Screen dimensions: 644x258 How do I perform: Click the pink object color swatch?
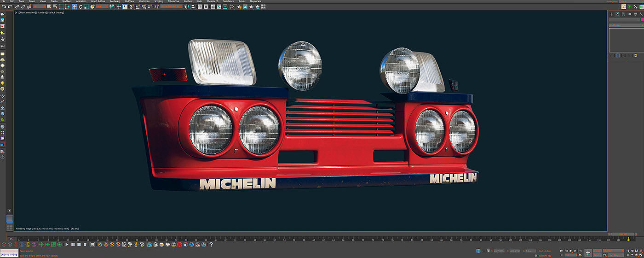tap(642, 20)
